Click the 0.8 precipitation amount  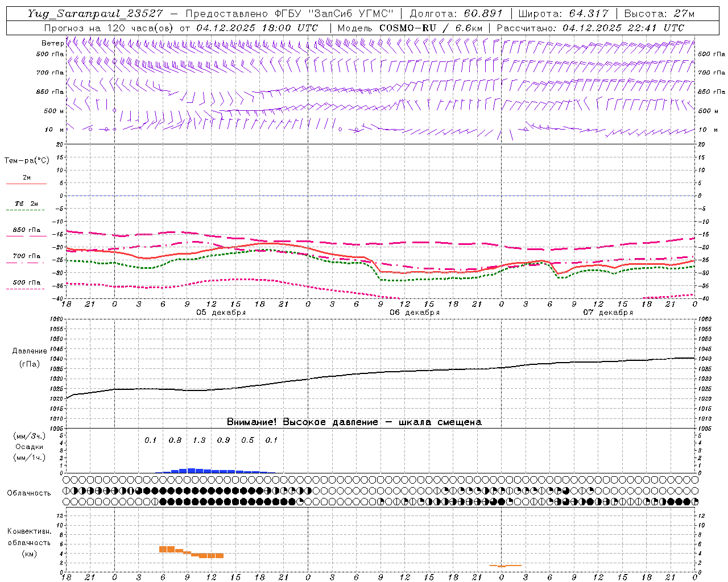tap(175, 440)
